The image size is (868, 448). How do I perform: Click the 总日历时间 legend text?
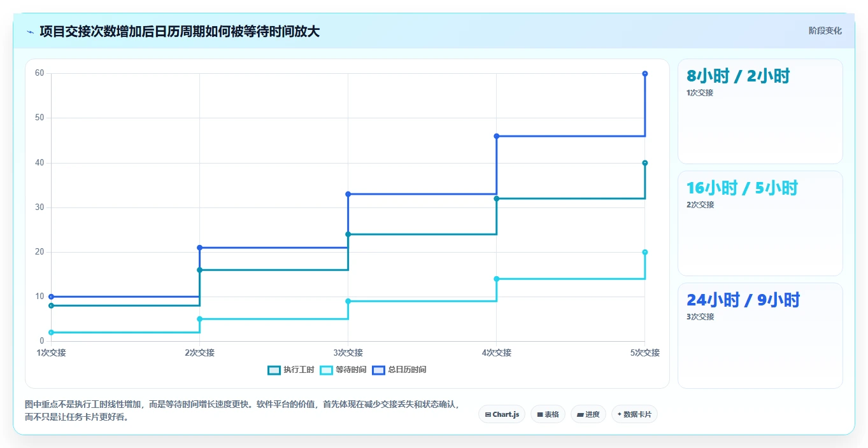click(x=407, y=370)
